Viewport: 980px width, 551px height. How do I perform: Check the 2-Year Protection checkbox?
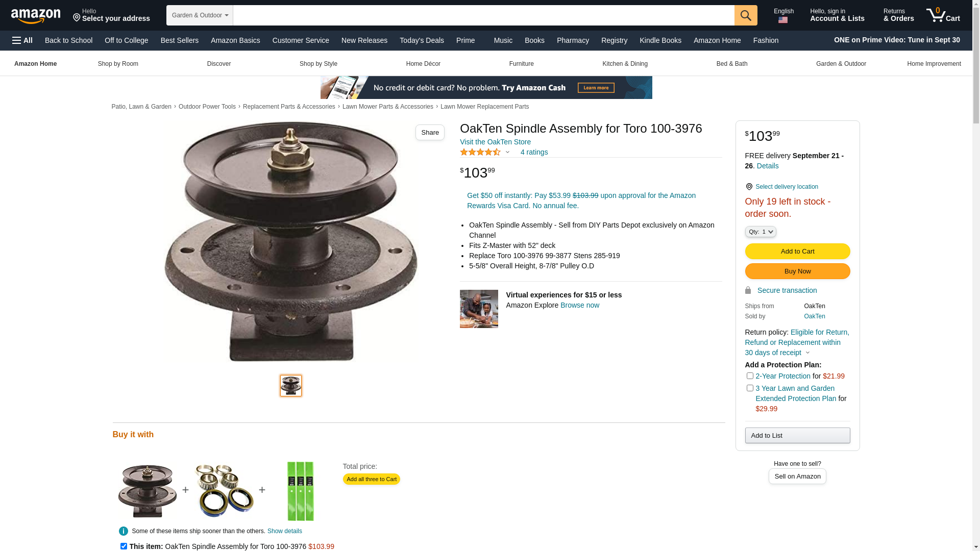pos(750,376)
